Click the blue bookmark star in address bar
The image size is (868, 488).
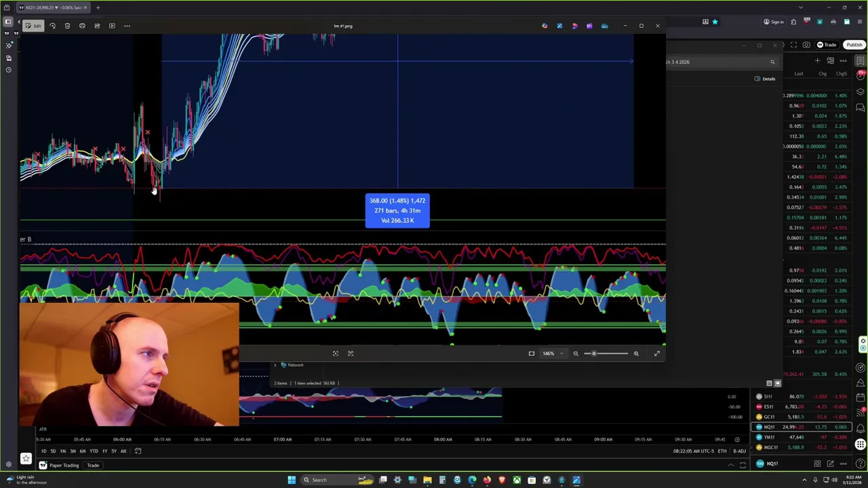[715, 22]
